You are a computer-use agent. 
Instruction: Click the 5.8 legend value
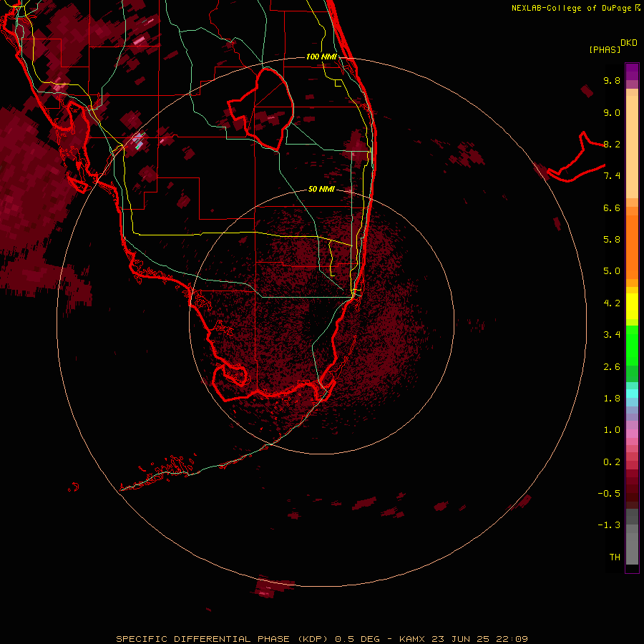612,240
